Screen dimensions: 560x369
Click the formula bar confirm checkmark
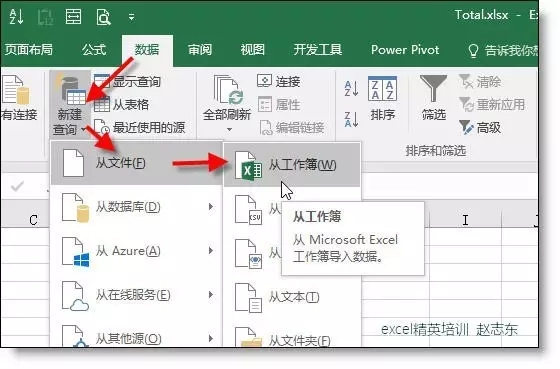point(17,186)
